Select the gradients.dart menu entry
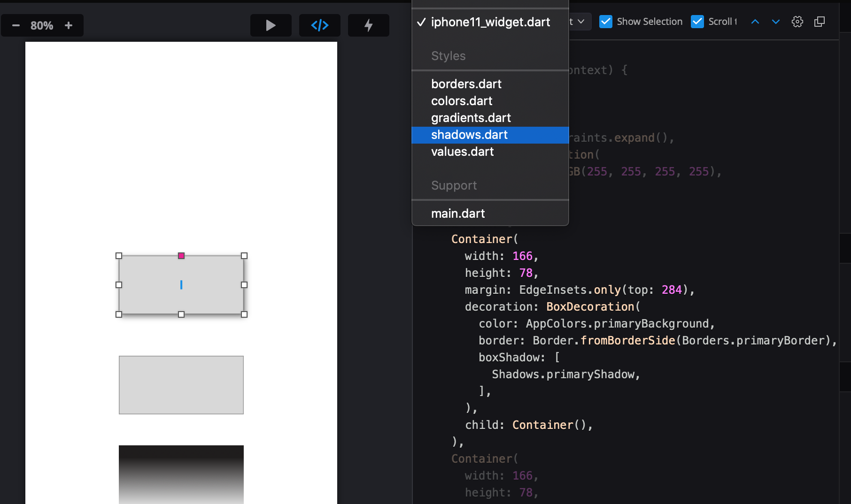Viewport: 851px width, 504px height. pos(471,118)
